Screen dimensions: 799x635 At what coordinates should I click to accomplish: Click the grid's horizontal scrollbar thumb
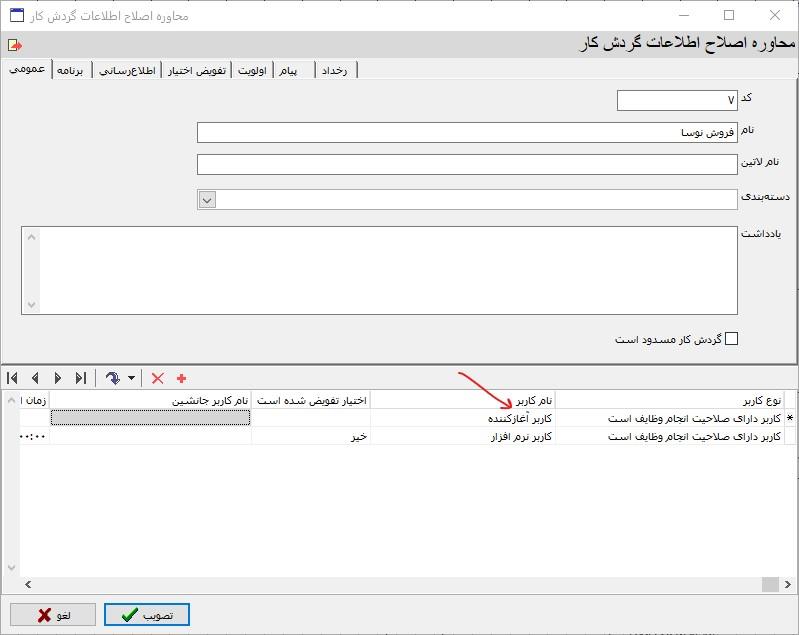pos(769,585)
